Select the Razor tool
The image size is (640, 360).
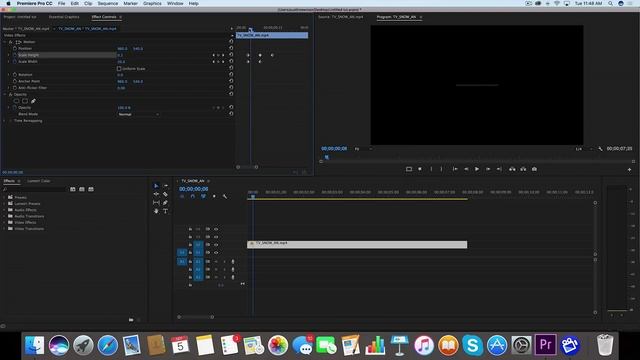(x=165, y=194)
